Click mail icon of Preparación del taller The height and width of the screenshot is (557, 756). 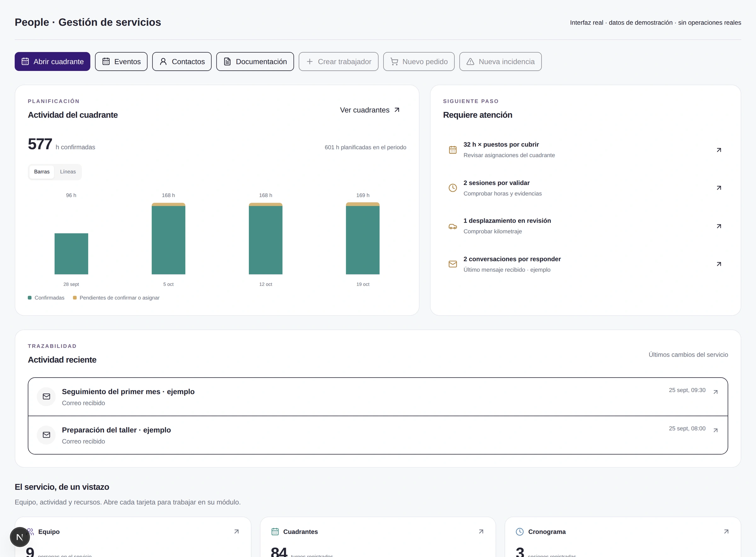point(46,435)
